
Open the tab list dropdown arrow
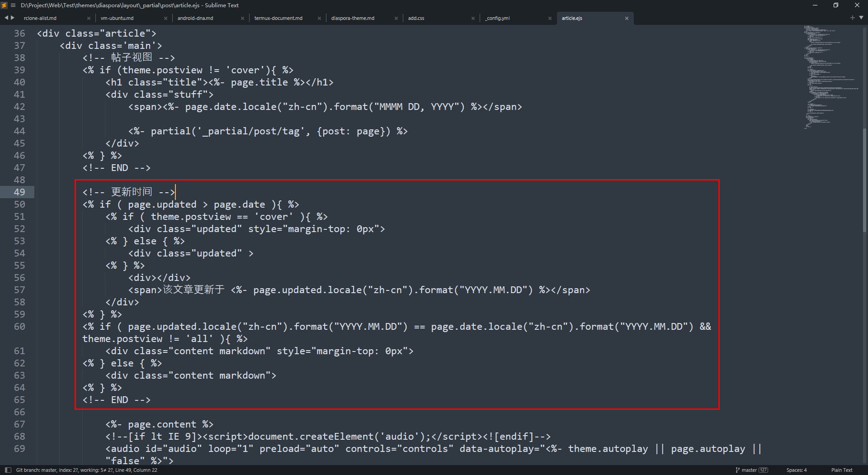pyautogui.click(x=861, y=18)
